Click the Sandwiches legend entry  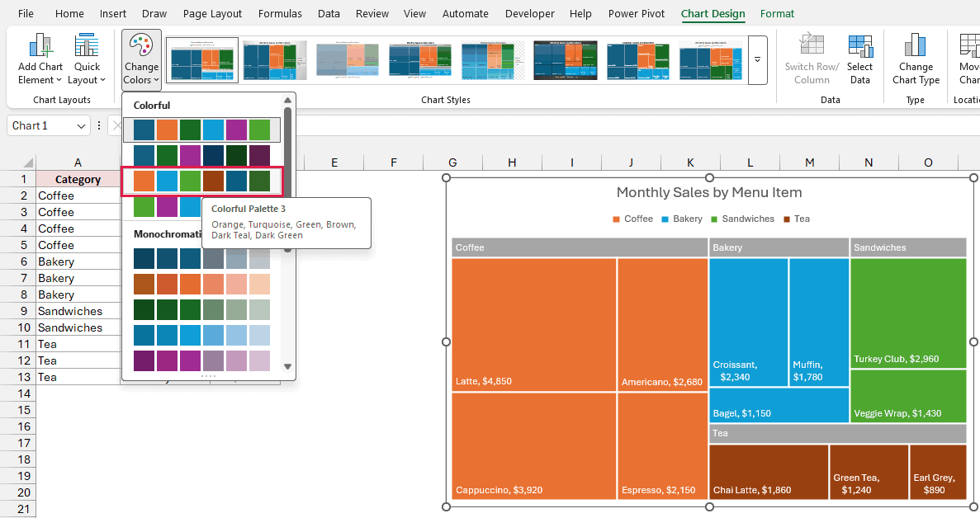point(742,219)
